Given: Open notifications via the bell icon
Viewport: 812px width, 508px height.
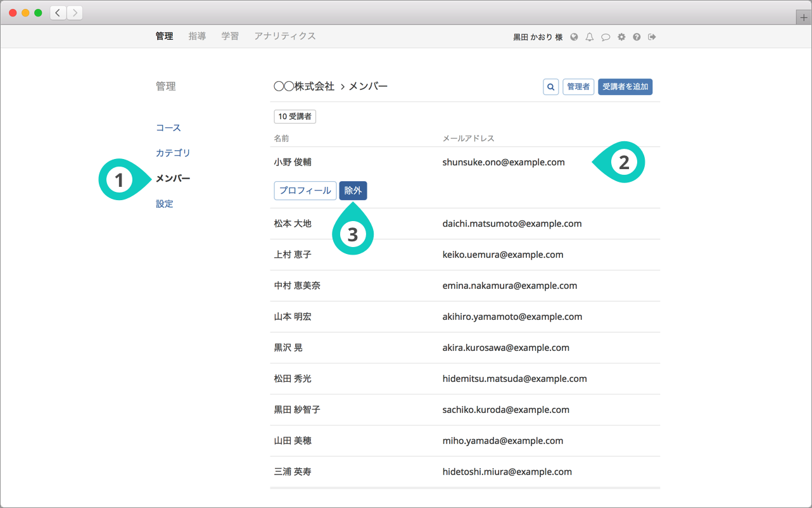Looking at the screenshot, I should [x=590, y=37].
